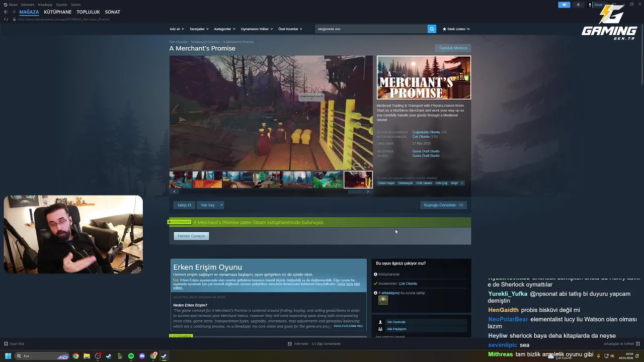Screen dimensions: 644x362
Task: Click the announcements megaphone icon in the title bar
Action: pyautogui.click(x=564, y=5)
